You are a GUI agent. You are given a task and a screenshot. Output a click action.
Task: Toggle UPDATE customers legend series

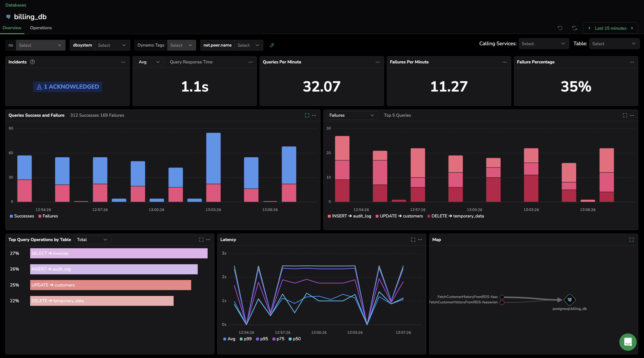pyautogui.click(x=399, y=216)
